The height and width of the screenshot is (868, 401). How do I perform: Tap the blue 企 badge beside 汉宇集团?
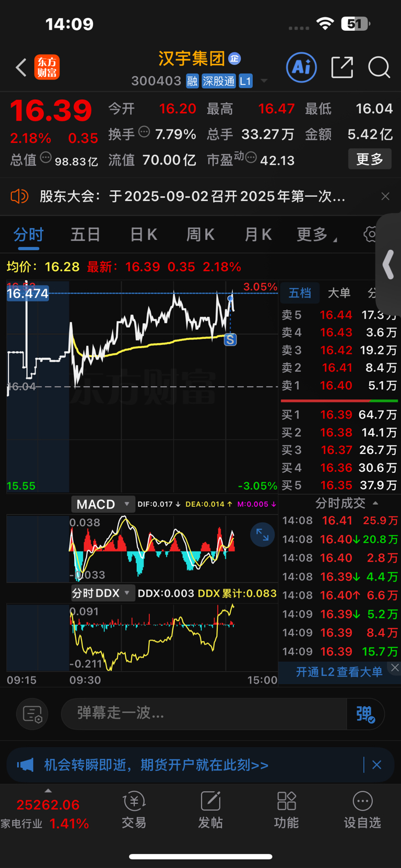coord(234,58)
